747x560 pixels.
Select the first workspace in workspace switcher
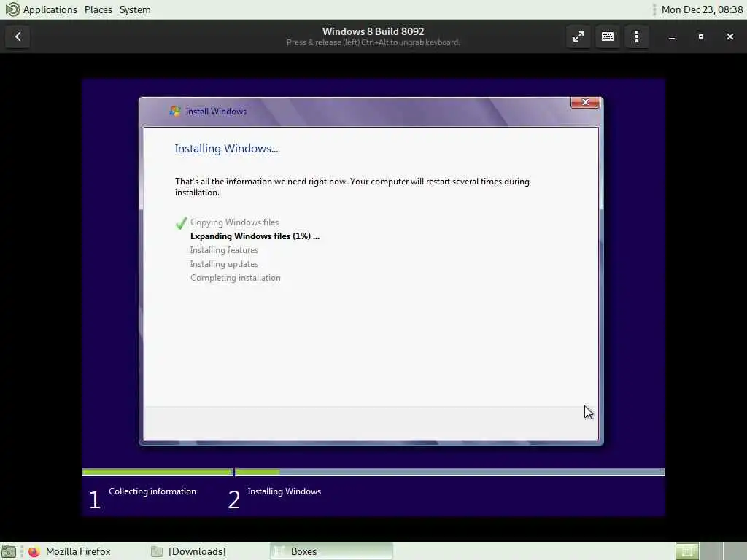[x=687, y=551]
